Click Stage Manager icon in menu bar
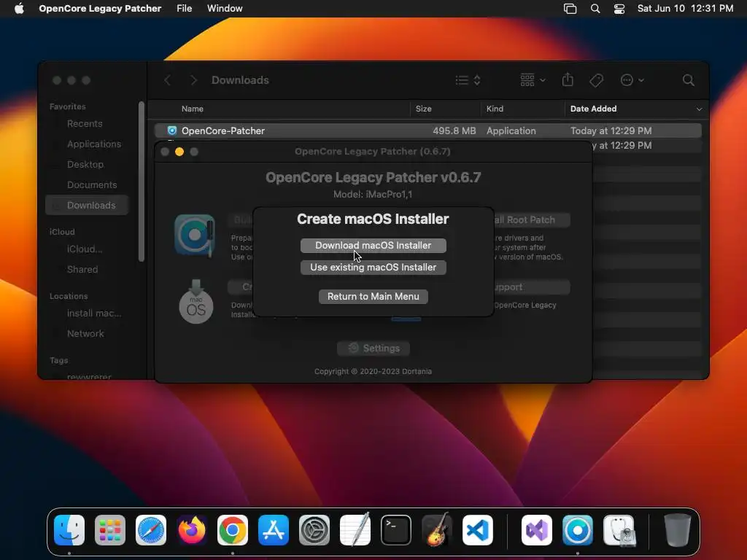This screenshot has height=560, width=747. pos(570,9)
